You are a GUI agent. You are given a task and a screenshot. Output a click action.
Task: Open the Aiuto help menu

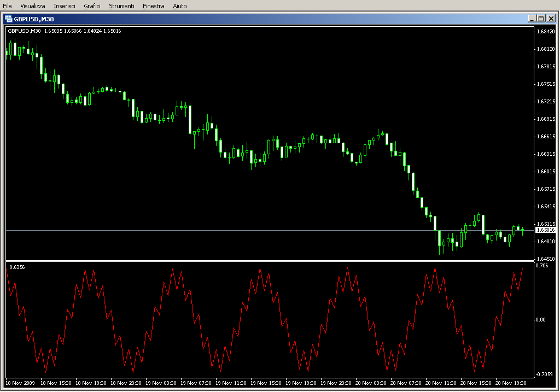point(179,6)
